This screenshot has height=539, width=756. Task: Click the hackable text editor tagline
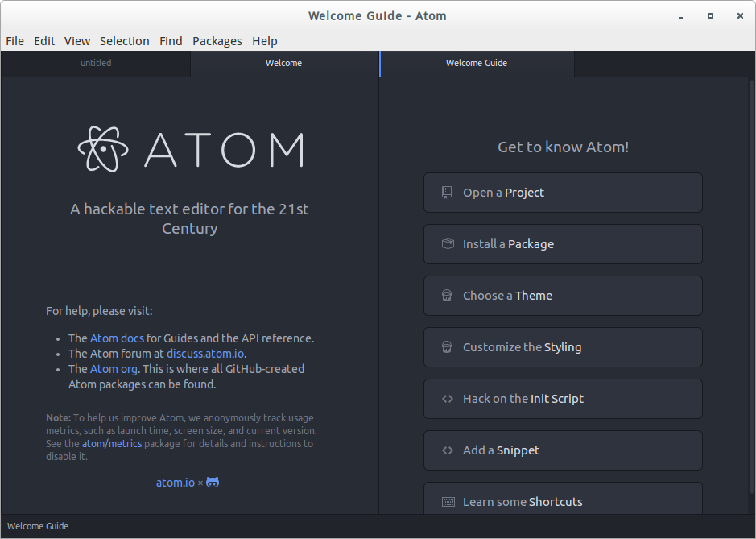click(189, 218)
